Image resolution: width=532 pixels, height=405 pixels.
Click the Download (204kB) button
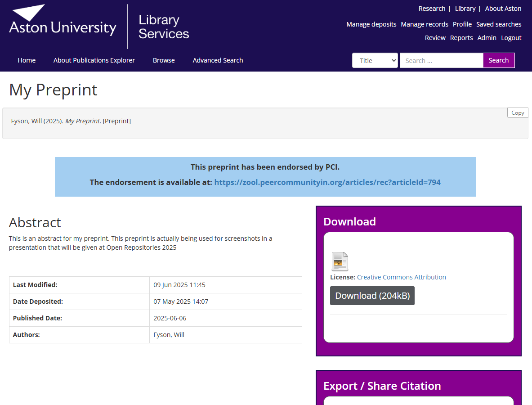coord(372,296)
